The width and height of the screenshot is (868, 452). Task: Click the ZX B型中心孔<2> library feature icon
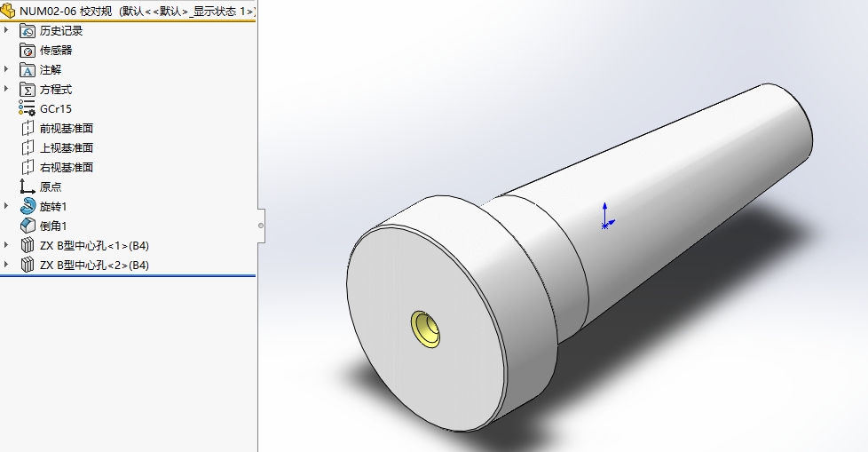28,265
